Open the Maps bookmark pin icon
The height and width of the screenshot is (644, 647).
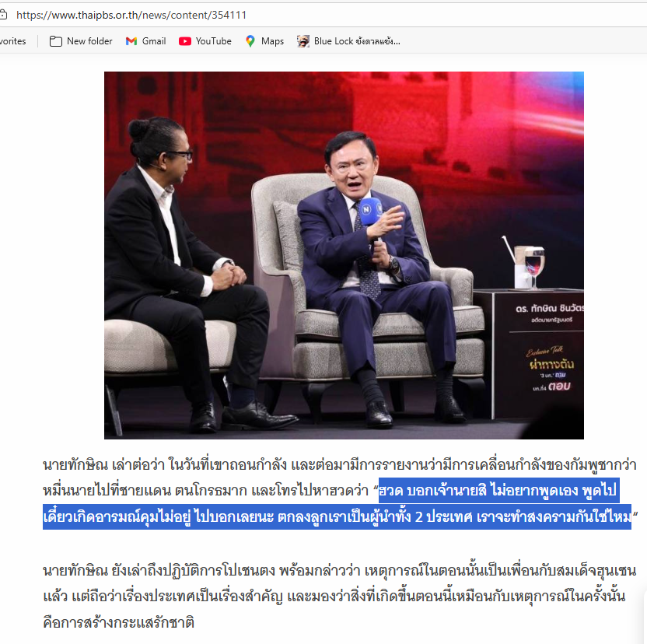pos(250,41)
